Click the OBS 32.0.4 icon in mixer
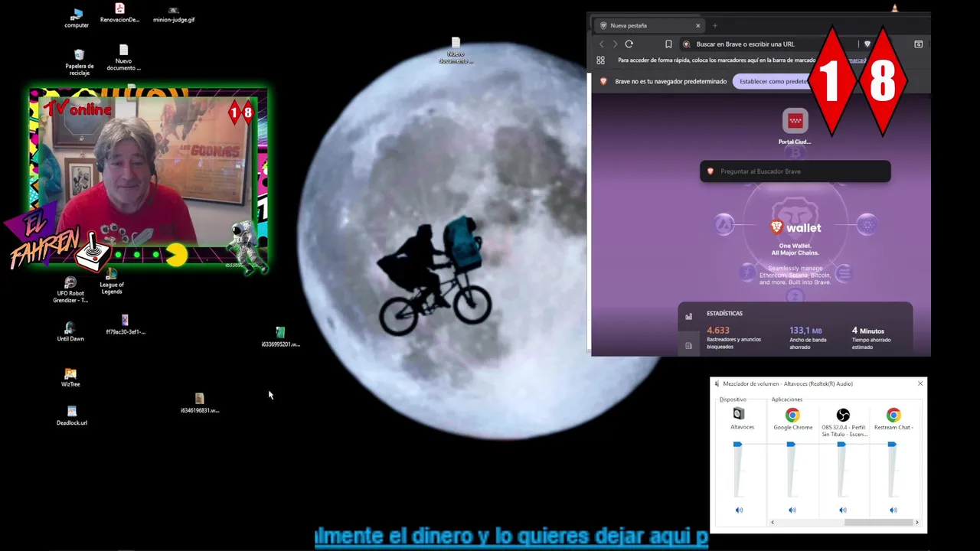The height and width of the screenshot is (551, 980). click(x=843, y=415)
